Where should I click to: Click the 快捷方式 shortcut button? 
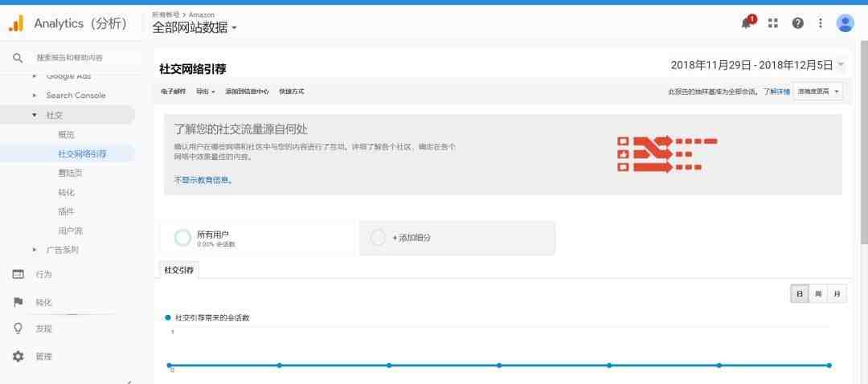pos(291,92)
